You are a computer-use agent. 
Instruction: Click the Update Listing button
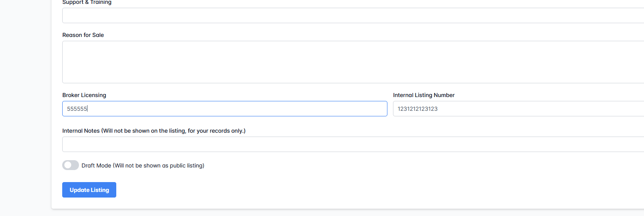click(x=89, y=190)
